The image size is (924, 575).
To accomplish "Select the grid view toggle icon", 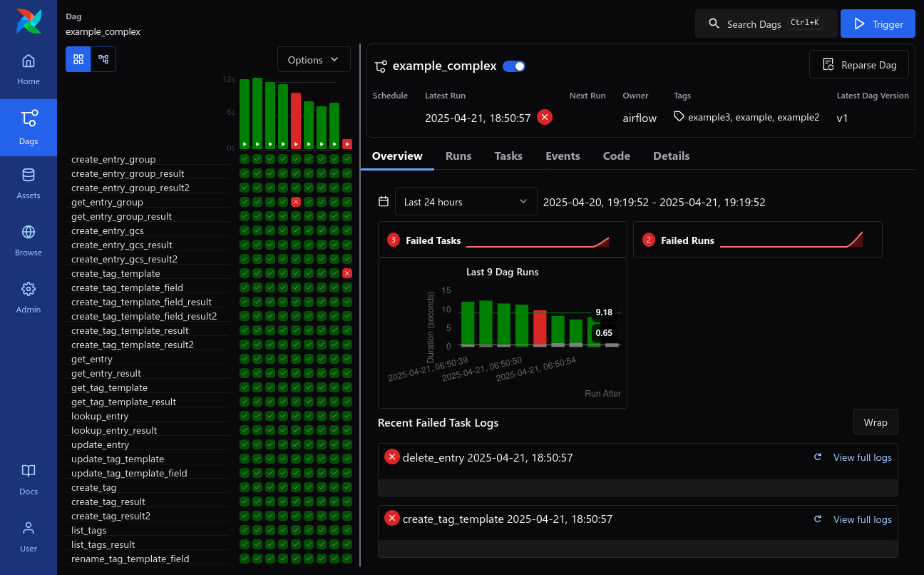I will (x=78, y=59).
